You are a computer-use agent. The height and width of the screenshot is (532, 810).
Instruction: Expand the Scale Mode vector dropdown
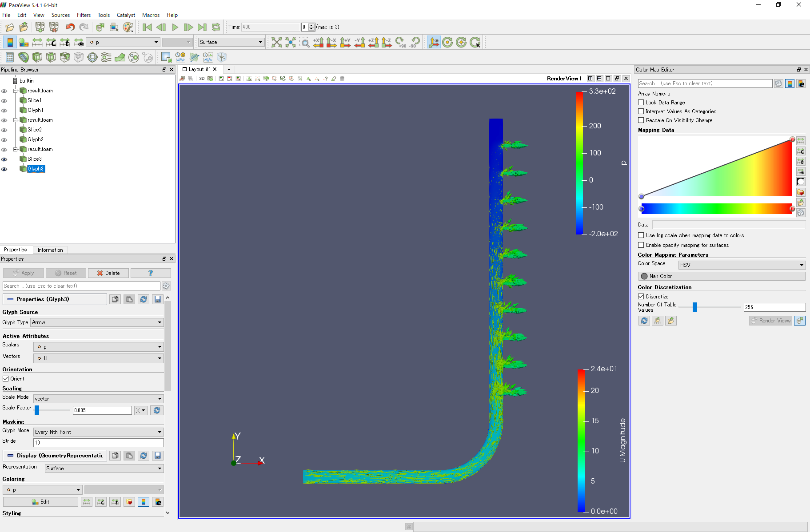[98, 399]
